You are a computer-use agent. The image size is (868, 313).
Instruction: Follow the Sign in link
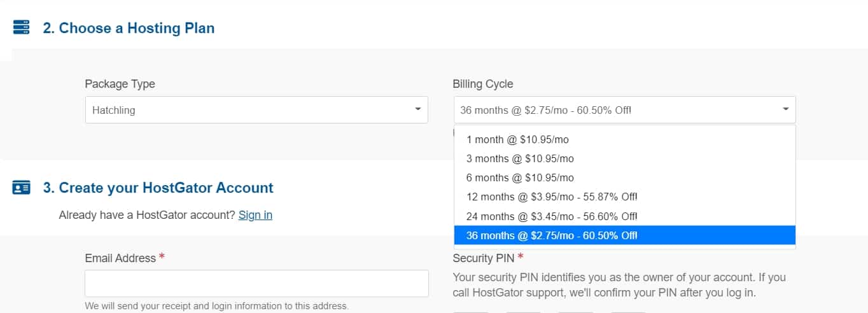pyautogui.click(x=255, y=215)
